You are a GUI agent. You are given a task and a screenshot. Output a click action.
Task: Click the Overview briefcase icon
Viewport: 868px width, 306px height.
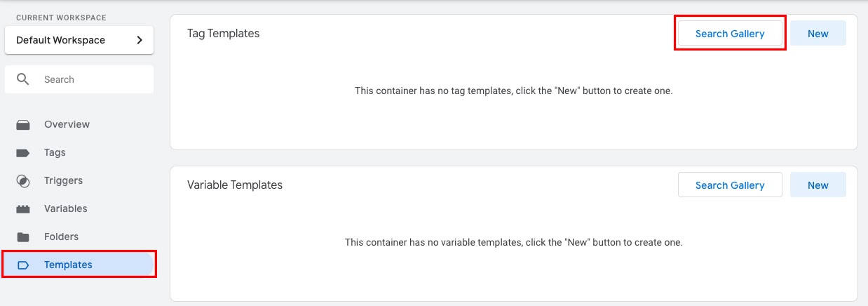[23, 125]
